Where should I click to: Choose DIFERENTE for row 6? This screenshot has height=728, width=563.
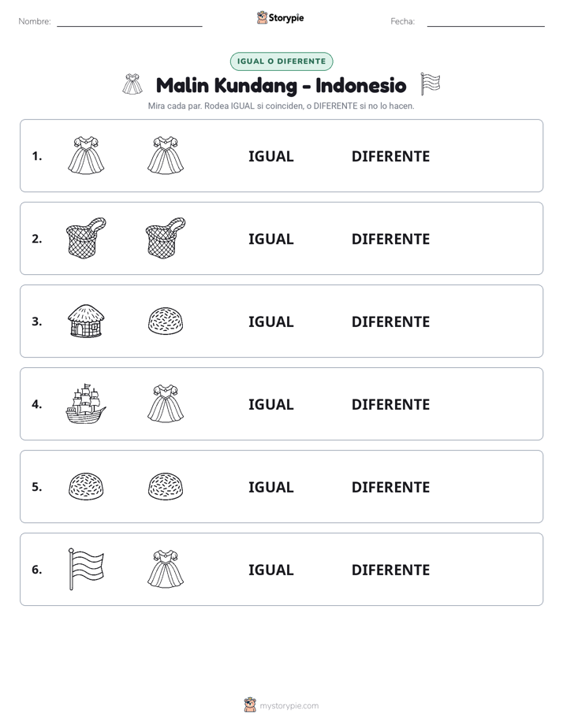[390, 570]
